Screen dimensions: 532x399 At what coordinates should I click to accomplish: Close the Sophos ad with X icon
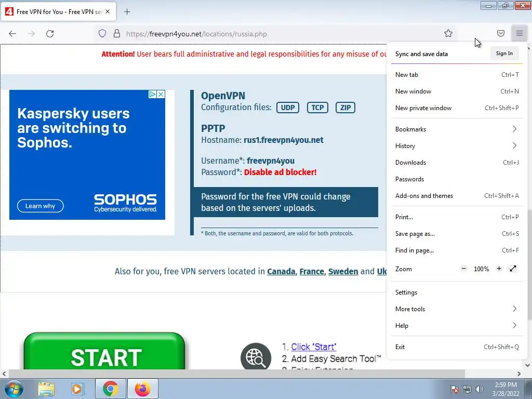click(x=161, y=94)
